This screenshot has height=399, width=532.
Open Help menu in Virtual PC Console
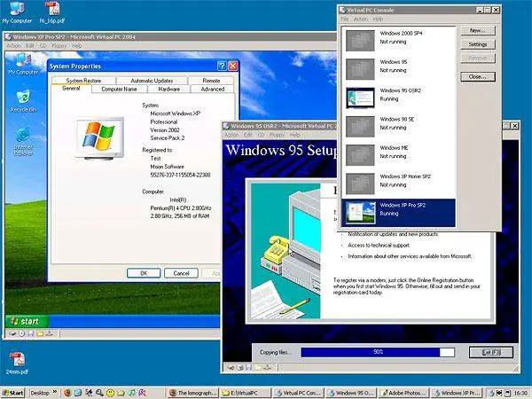tap(378, 19)
